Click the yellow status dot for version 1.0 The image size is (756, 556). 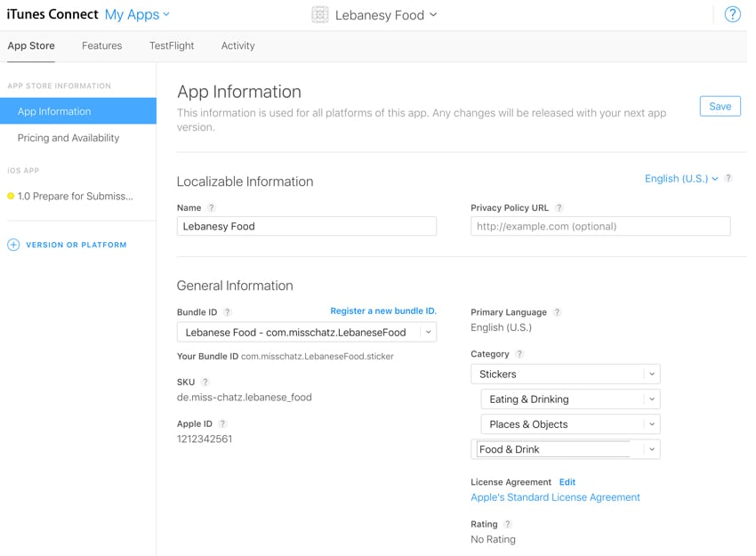[x=11, y=196]
